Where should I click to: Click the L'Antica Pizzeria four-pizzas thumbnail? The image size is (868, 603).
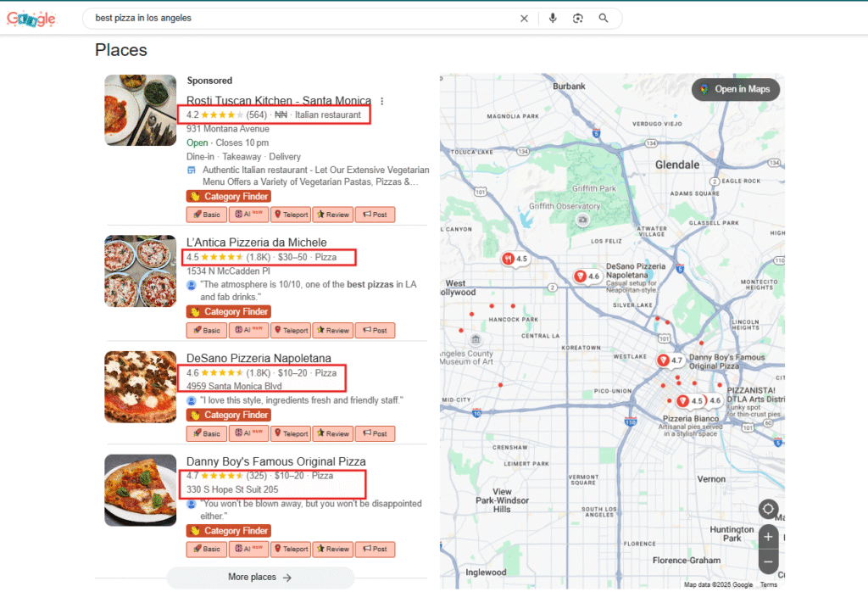(141, 271)
